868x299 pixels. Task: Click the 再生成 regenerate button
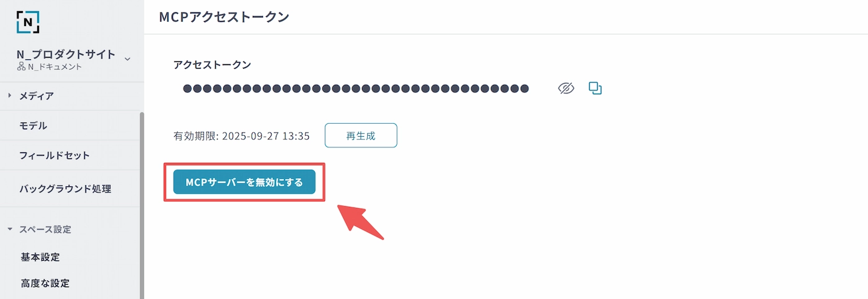361,135
